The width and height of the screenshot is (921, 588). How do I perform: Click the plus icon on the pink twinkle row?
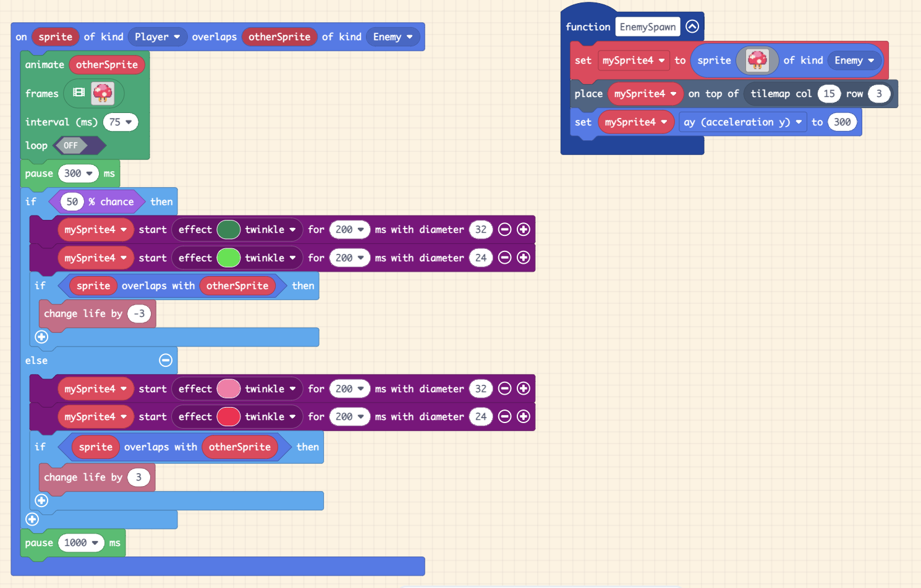[524, 388]
